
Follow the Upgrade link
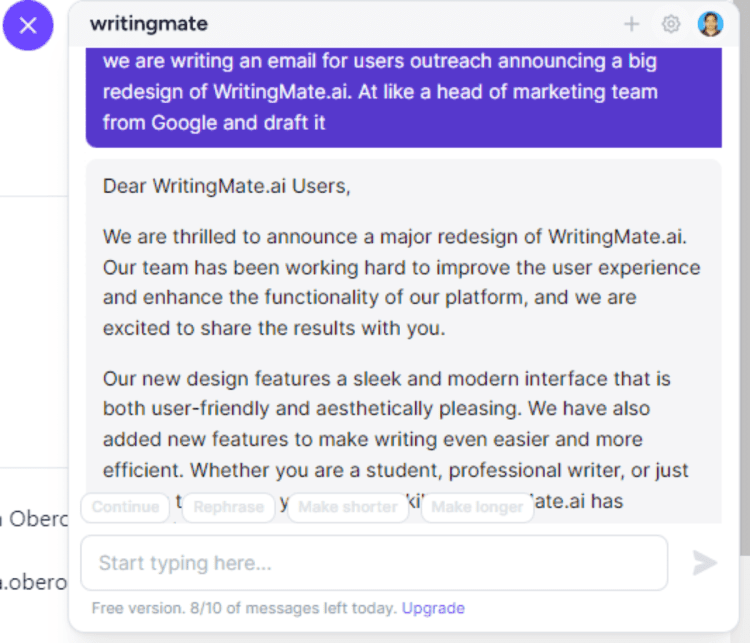[433, 608]
